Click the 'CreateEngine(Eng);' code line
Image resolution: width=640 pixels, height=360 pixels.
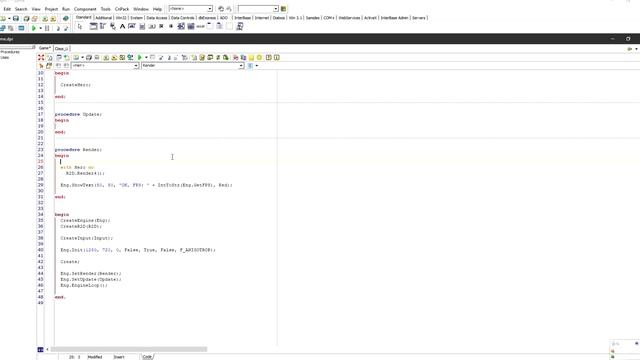coord(85,220)
